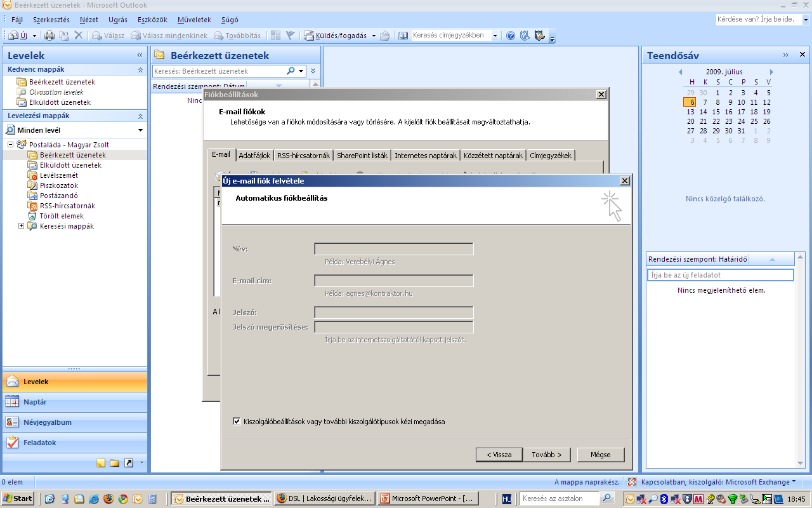Click the Vissza button in the wizard
This screenshot has width=812, height=508.
499,455
